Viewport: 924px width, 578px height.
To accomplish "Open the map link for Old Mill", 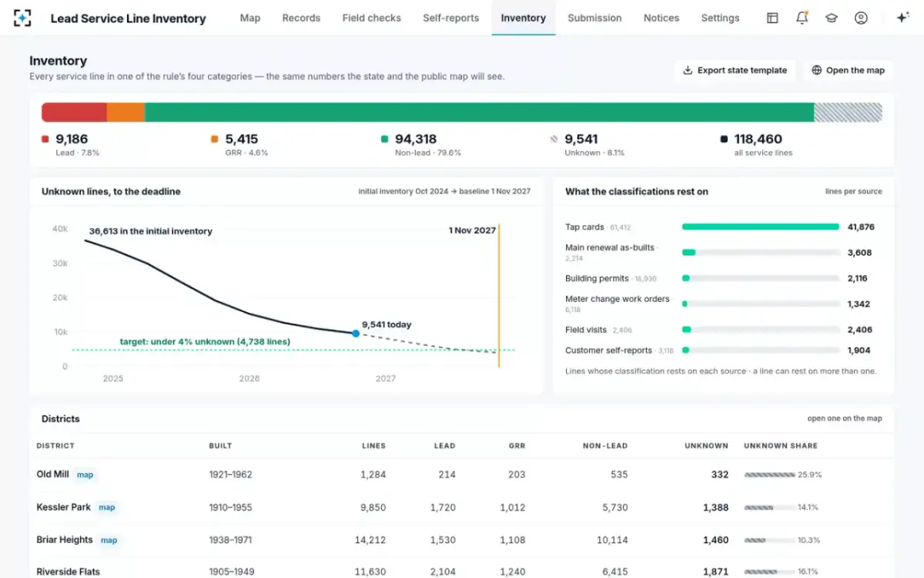I will (x=85, y=475).
